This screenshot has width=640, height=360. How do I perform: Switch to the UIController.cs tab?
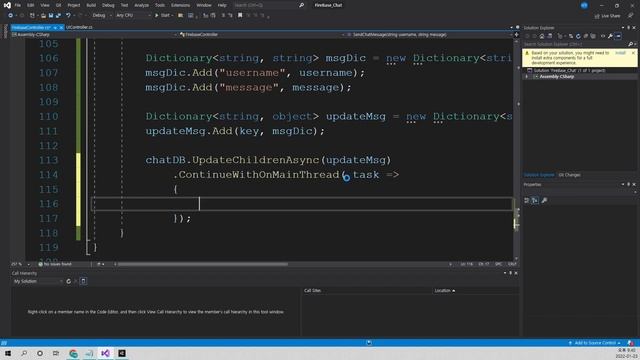tap(79, 27)
